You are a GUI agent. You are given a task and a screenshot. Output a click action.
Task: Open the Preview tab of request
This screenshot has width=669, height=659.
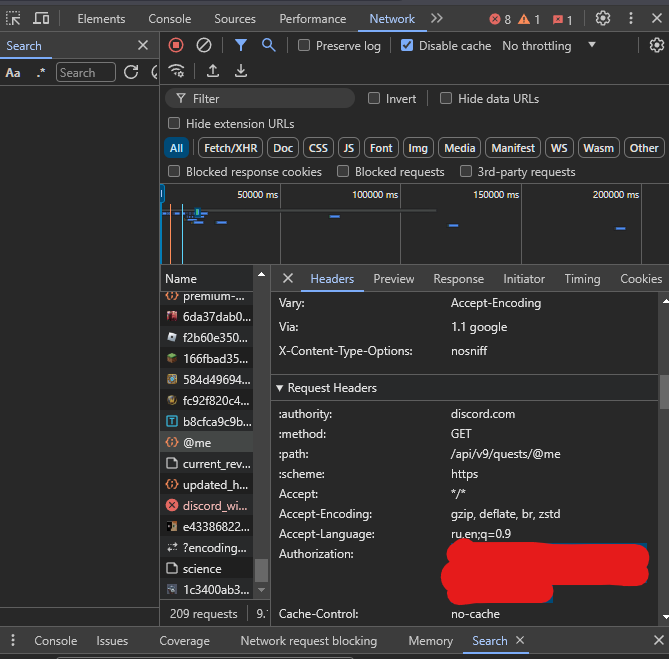(393, 279)
